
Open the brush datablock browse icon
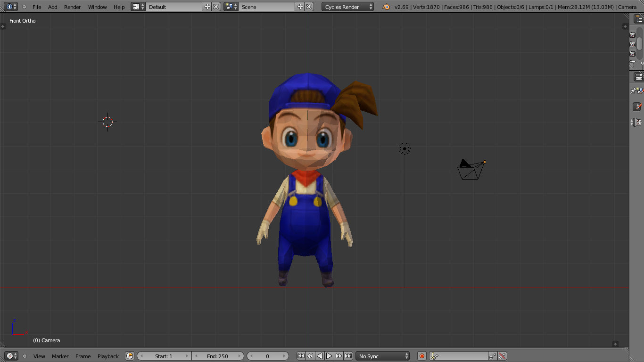pyautogui.click(x=636, y=123)
